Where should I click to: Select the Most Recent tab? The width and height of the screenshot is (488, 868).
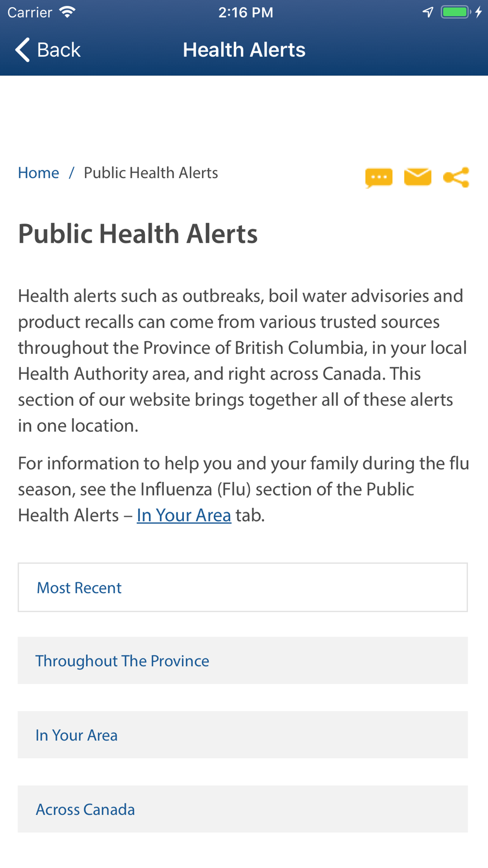pos(243,587)
